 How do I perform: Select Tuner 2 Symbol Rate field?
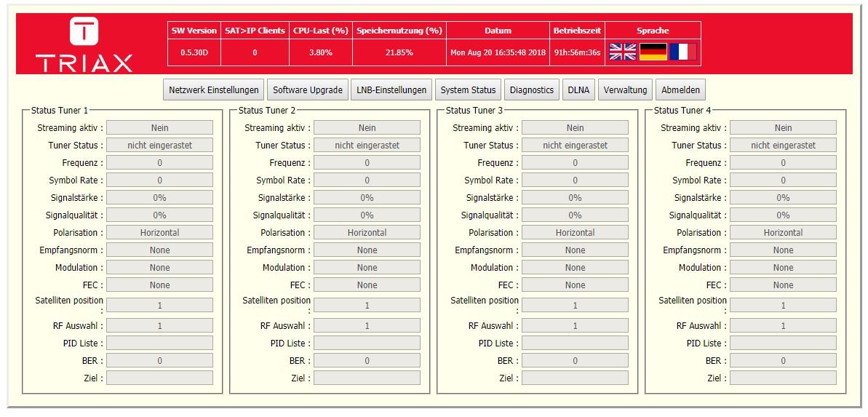(x=367, y=180)
